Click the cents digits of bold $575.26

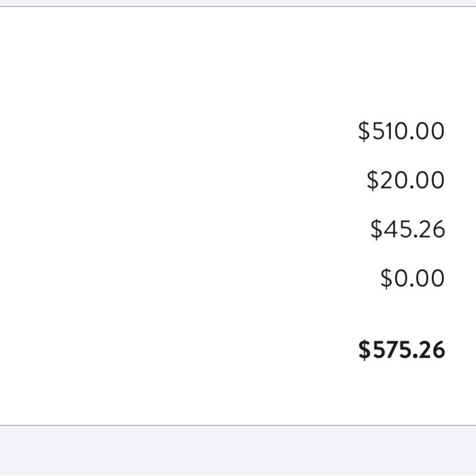[x=432, y=350]
